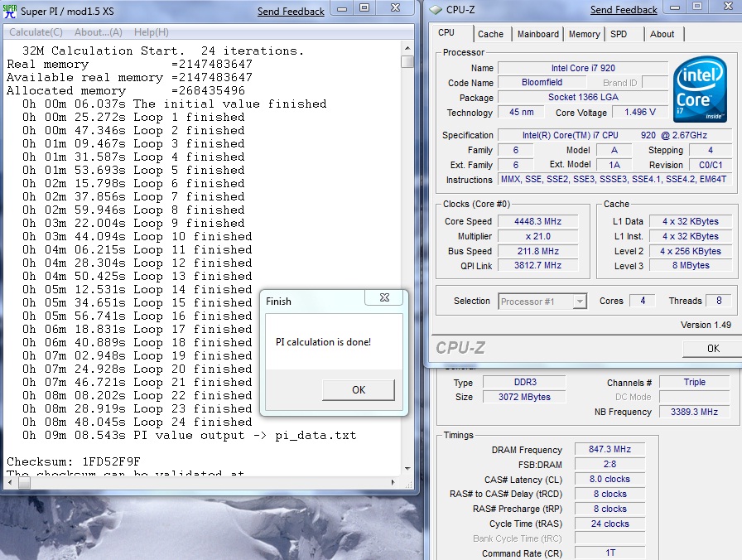This screenshot has width=742, height=560.
Task: Maximize the CPU-Z window
Action: [697, 7]
